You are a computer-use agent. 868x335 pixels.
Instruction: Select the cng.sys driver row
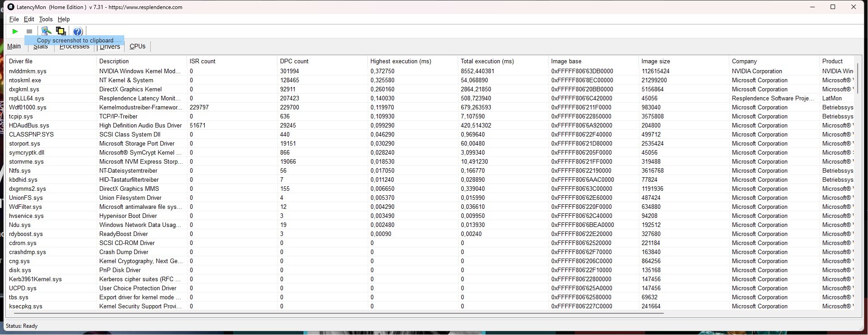coord(431,261)
